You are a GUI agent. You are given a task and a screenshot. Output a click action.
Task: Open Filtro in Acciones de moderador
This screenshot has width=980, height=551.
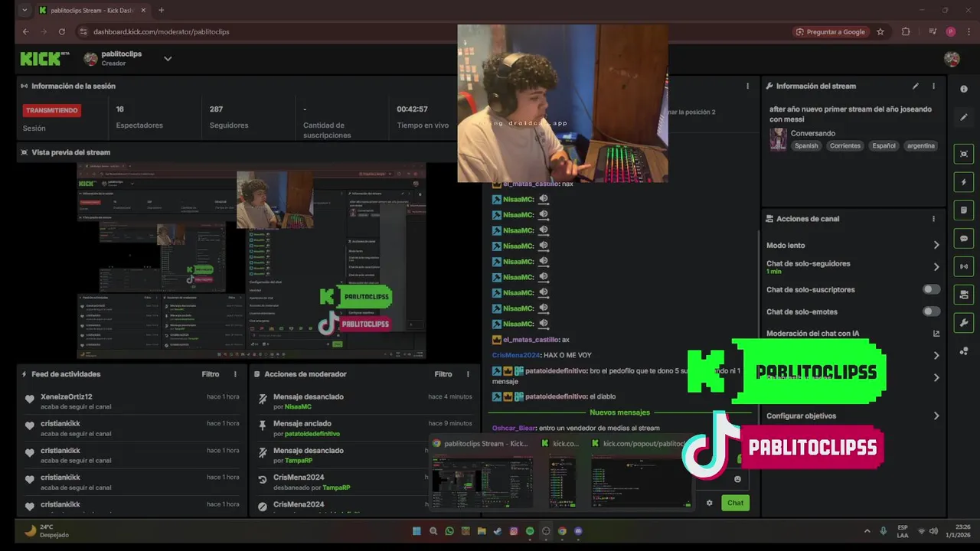[x=443, y=374]
